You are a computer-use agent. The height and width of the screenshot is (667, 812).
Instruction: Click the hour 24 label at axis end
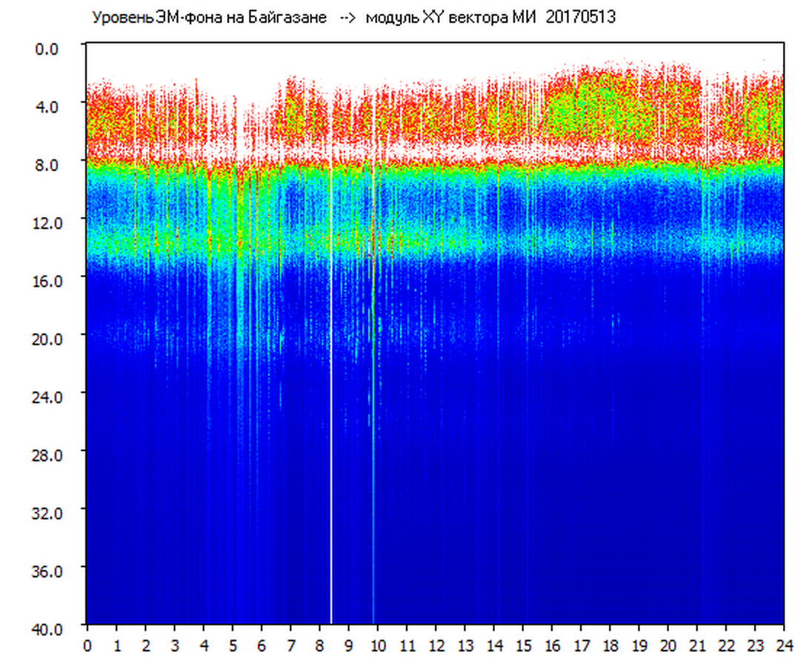click(784, 645)
